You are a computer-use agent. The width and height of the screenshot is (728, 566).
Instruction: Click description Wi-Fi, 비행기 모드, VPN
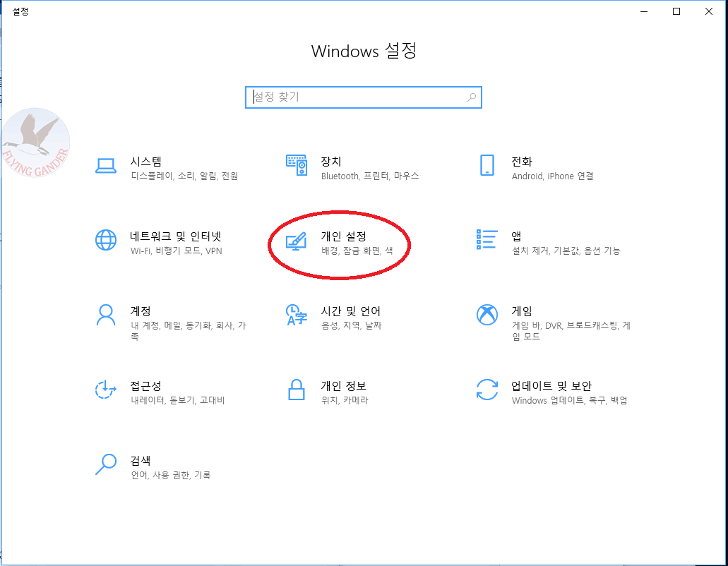[x=177, y=251]
